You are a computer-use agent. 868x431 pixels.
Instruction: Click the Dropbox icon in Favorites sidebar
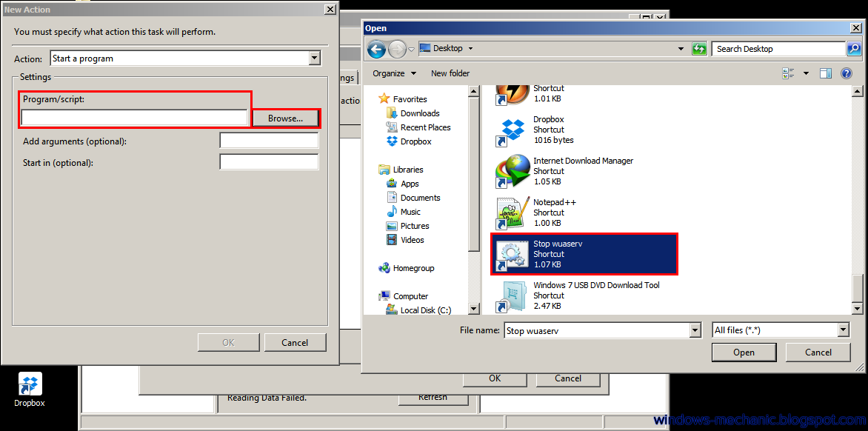click(392, 141)
